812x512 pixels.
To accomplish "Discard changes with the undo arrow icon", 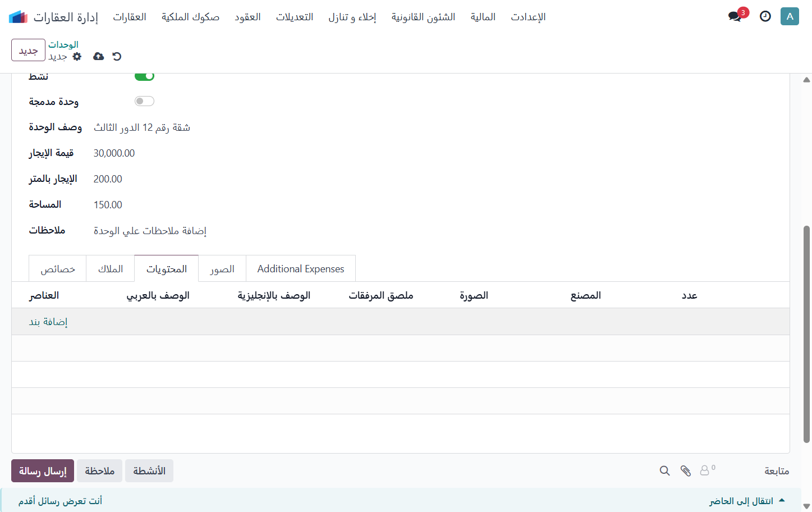I will coord(117,56).
